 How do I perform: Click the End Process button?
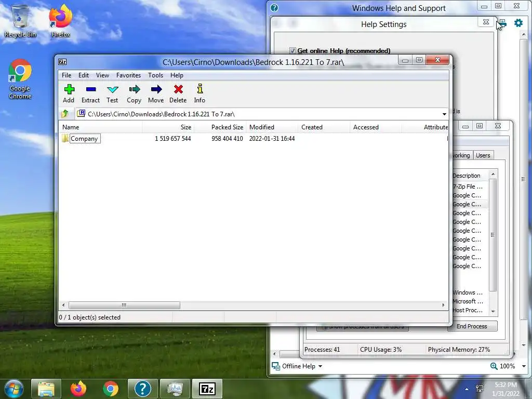click(x=472, y=326)
